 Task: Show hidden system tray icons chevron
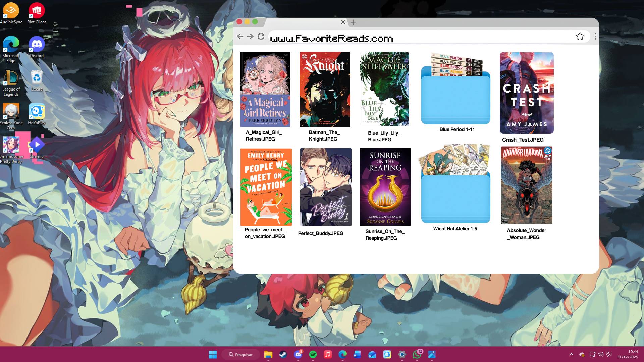(571, 354)
